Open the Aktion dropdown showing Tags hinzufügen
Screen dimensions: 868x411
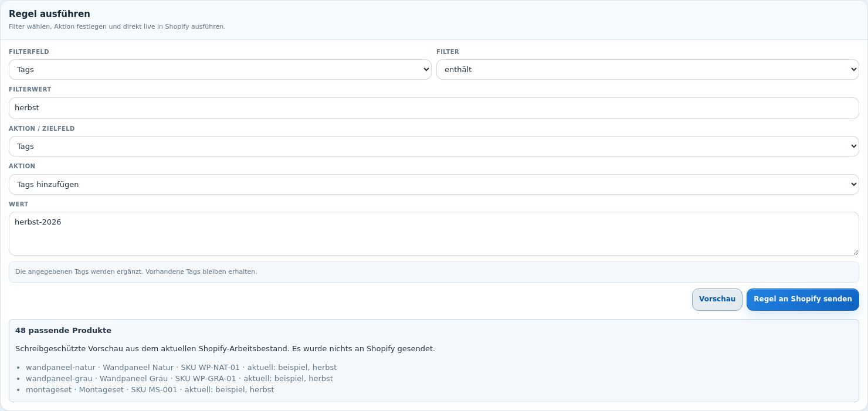[434, 184]
